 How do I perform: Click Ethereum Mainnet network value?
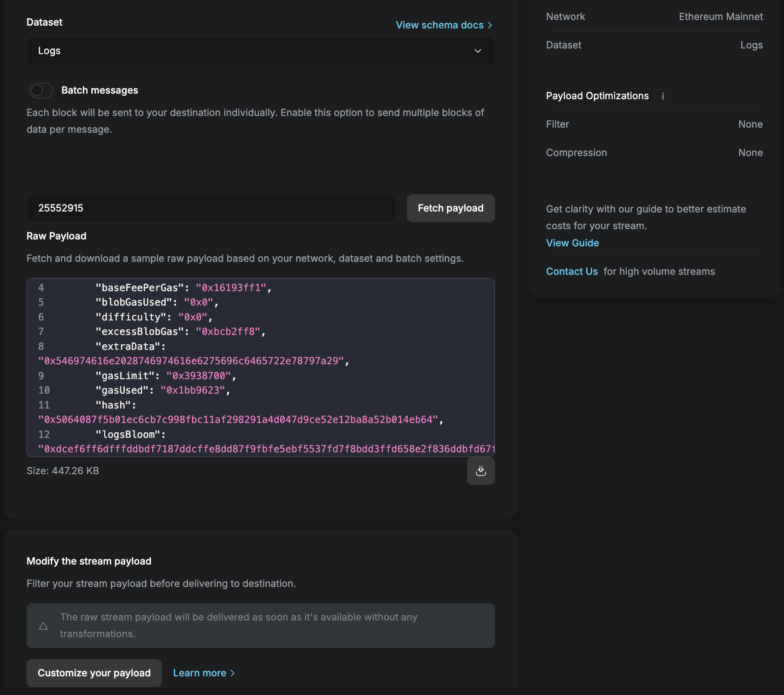721,17
